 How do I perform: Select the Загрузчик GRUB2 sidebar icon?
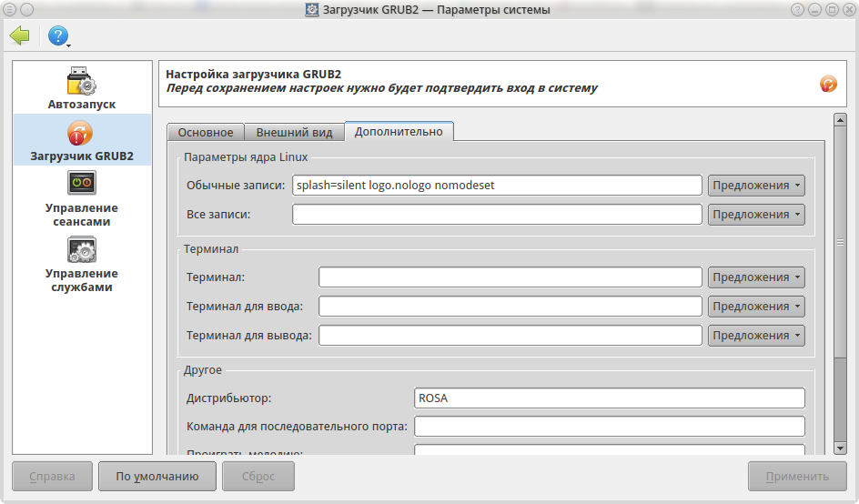coord(82,134)
